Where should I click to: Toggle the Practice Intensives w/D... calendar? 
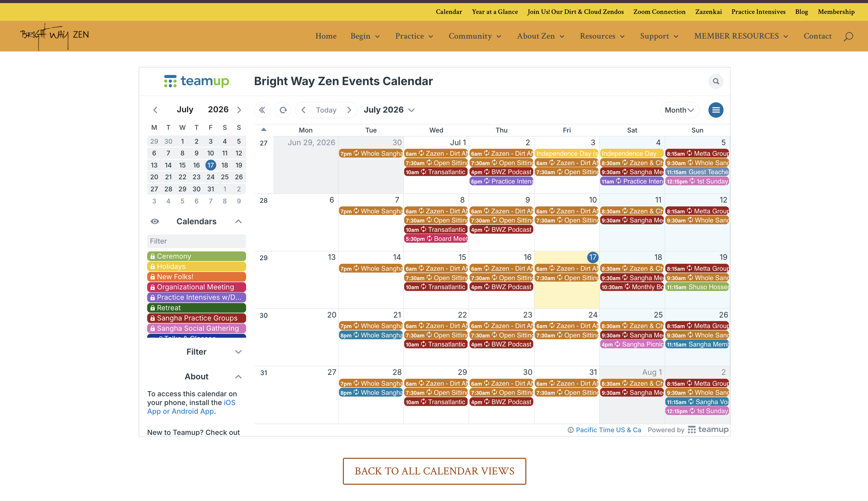pos(197,297)
